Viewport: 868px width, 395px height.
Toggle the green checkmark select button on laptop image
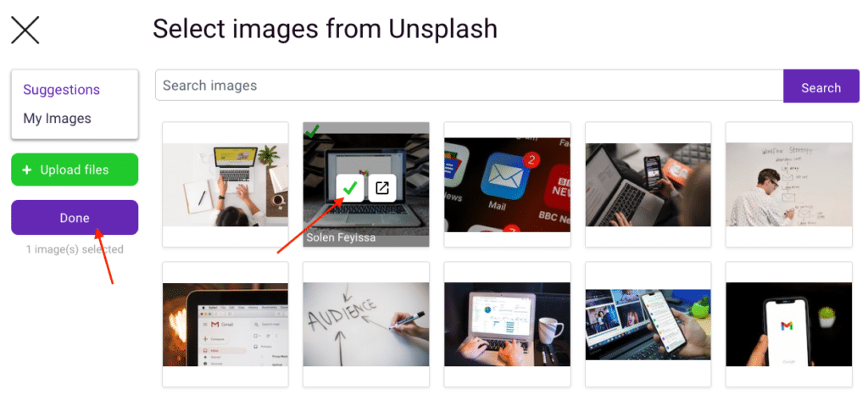tap(350, 188)
